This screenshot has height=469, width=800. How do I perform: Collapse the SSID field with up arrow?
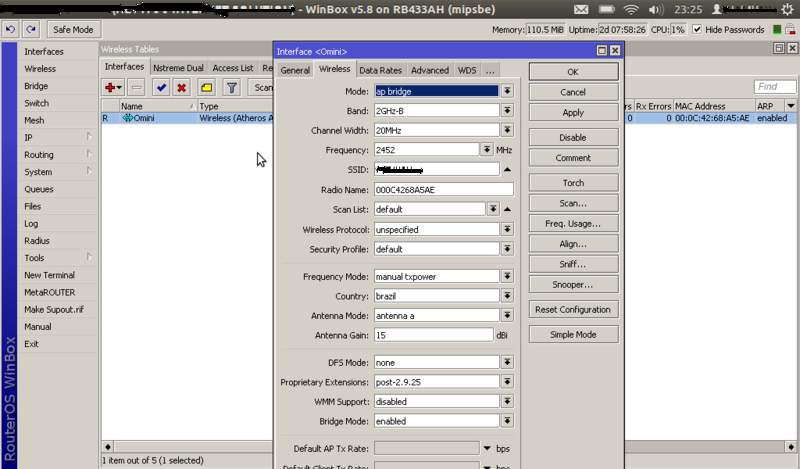click(507, 169)
